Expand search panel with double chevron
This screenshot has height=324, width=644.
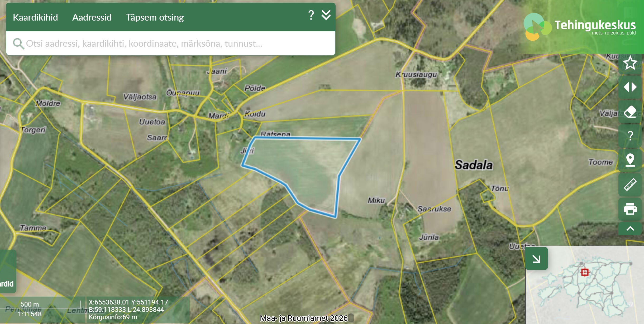click(x=326, y=15)
